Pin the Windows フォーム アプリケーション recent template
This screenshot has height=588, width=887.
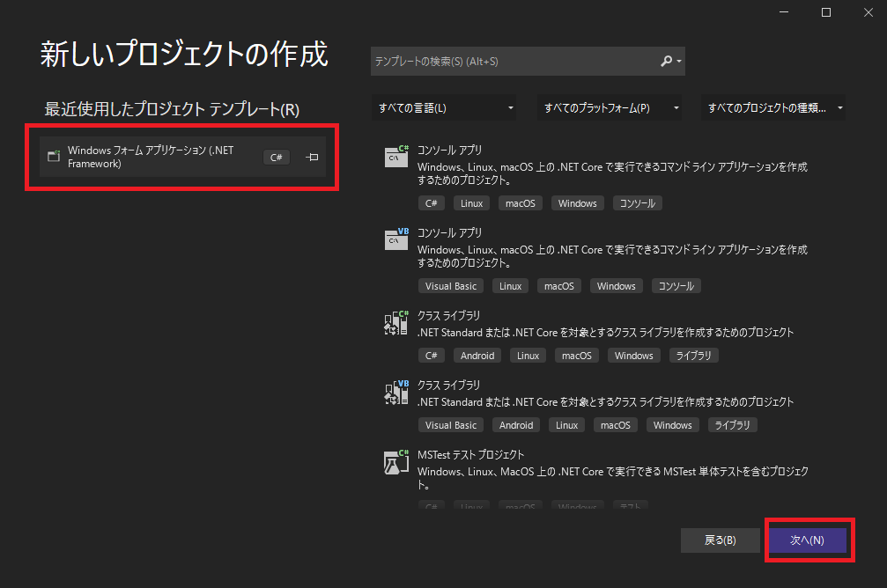tap(313, 158)
